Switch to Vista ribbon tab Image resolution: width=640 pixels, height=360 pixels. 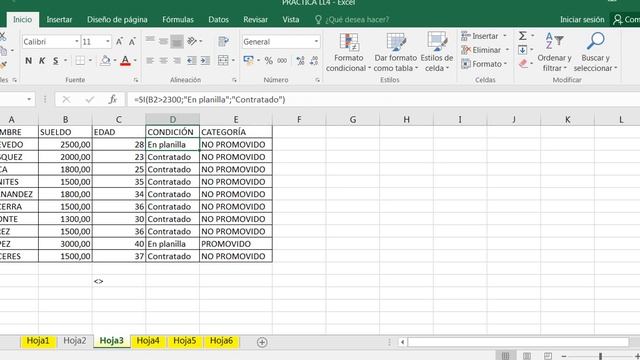pos(291,20)
